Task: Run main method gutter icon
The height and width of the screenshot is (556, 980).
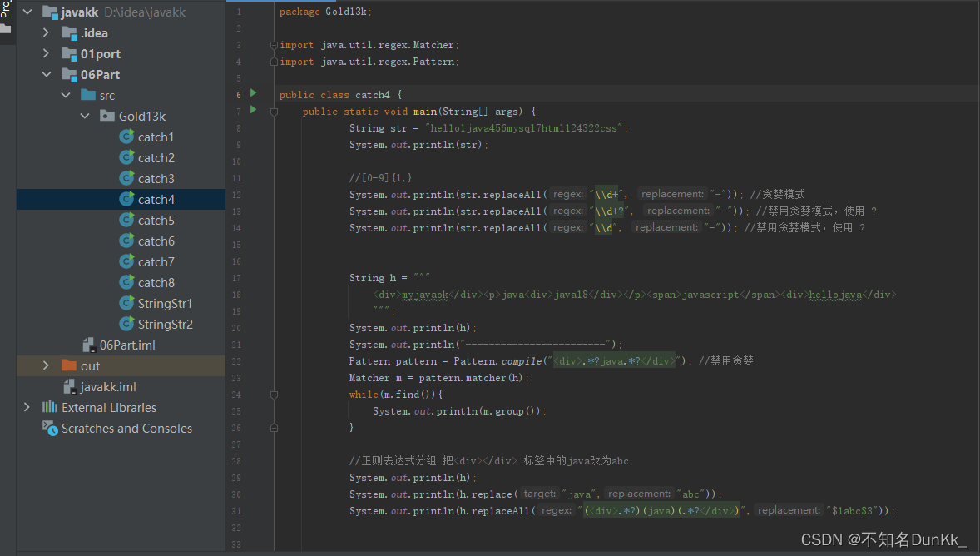Action: click(253, 109)
